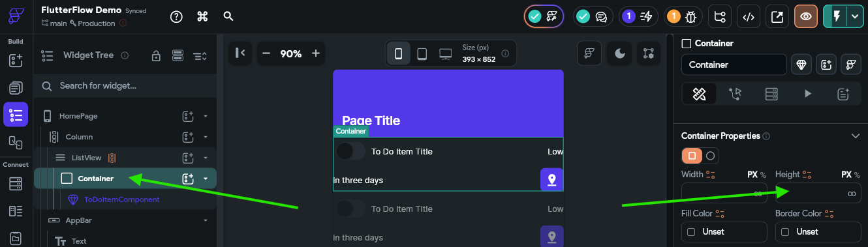Toggle dark mode moon icon on canvas
The image size is (868, 247).
click(619, 53)
